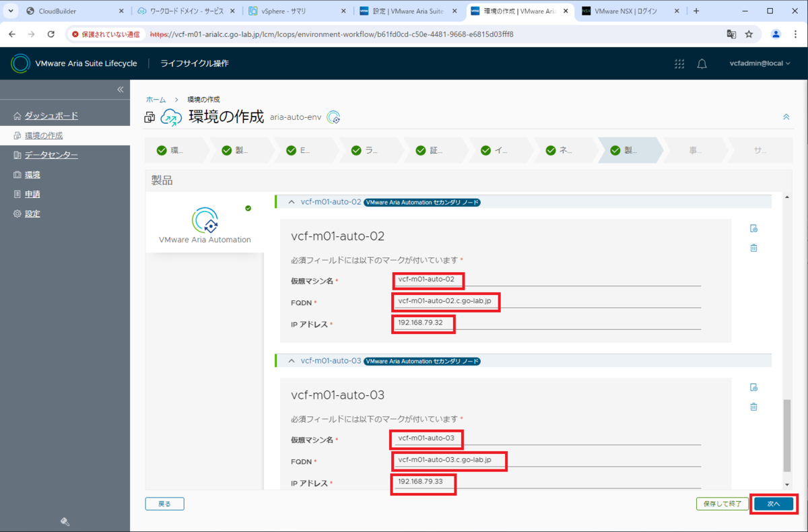Screen dimensions: 808x532
Task: Open the Chrome three-dot menu
Action: coord(795,34)
